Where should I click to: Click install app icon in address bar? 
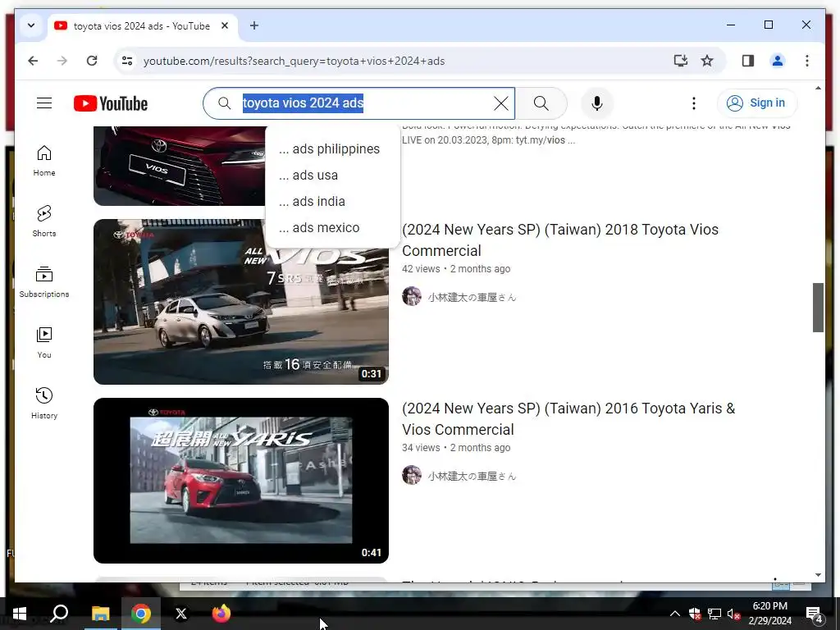(x=680, y=61)
